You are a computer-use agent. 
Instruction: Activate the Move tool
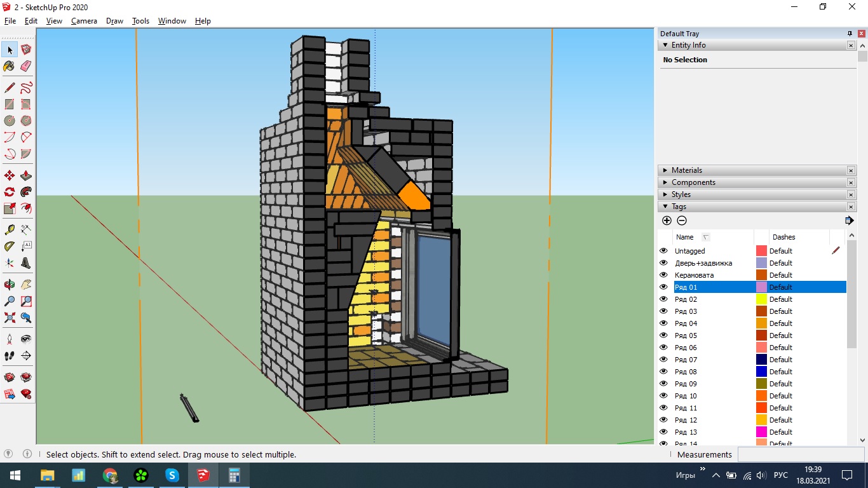pos(10,175)
